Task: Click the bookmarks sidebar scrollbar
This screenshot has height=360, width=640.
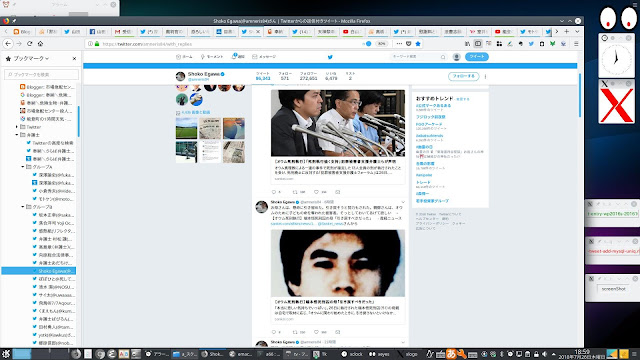Action: tap(78, 121)
